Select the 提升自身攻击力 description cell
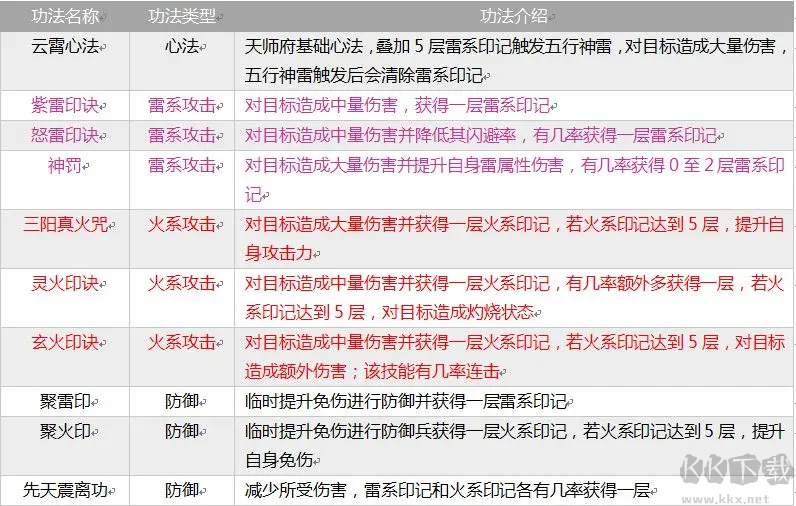 (x=514, y=239)
